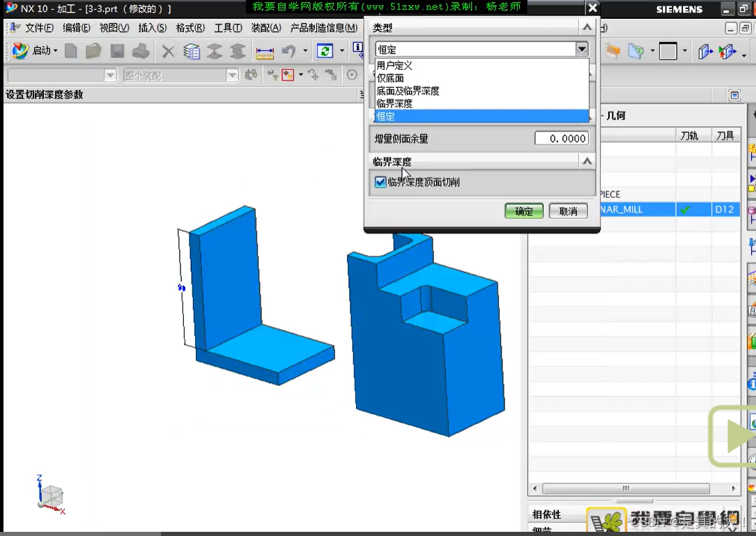This screenshot has height=536, width=756.
Task: Click the Open folder toolbar icon
Action: point(93,51)
